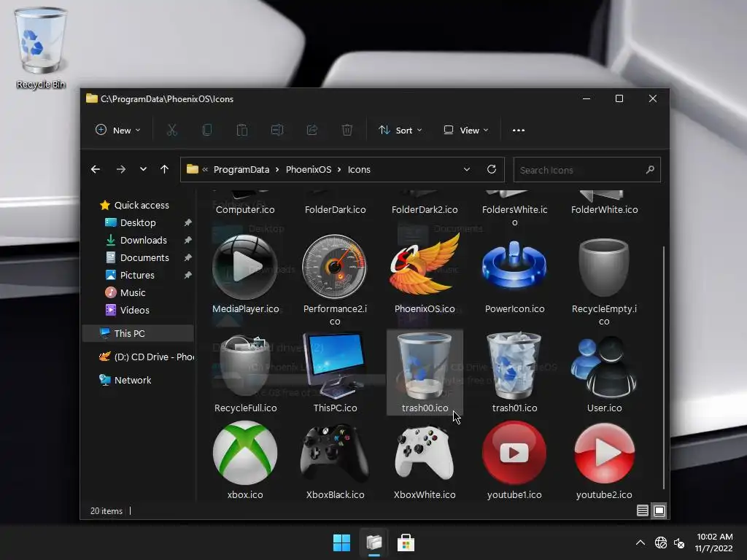This screenshot has width=747, height=560.
Task: Show hidden breadcrumb path chevrons
Action: click(x=205, y=169)
